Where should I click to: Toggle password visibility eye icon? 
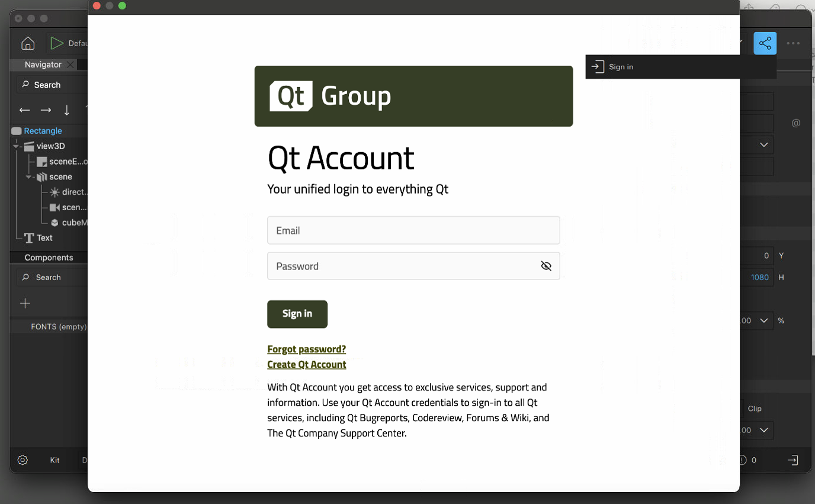[546, 266]
